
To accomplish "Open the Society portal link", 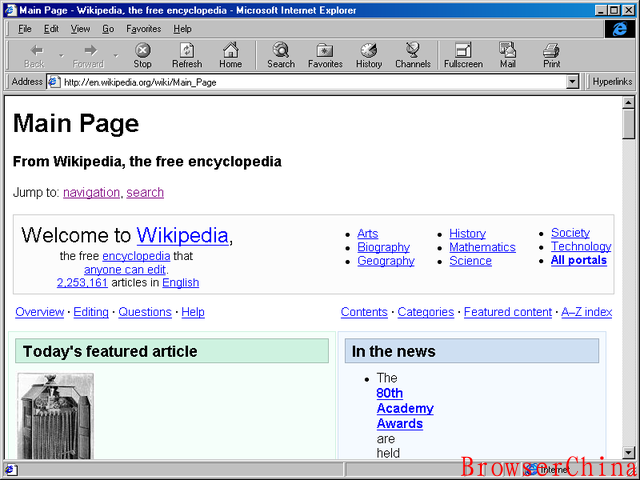I will 570,233.
